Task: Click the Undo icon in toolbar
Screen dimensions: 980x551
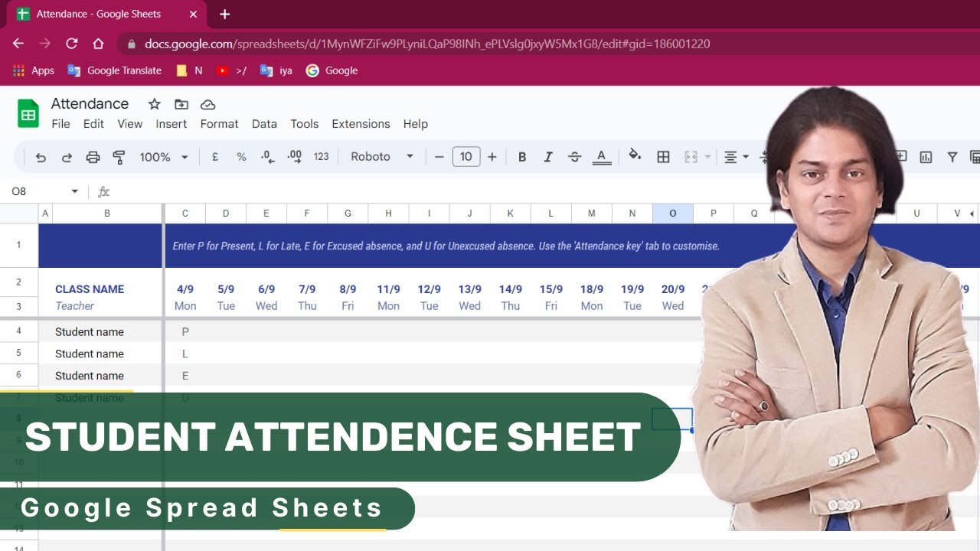Action: coord(41,157)
